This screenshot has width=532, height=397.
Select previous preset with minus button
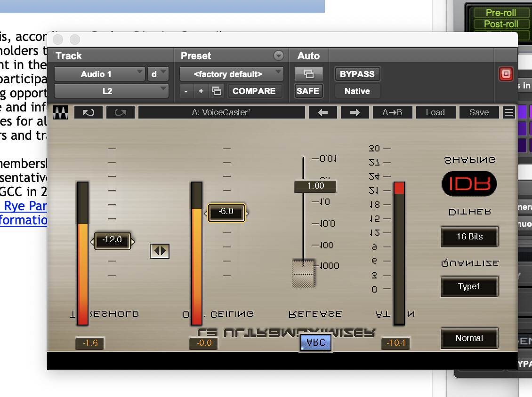[x=186, y=91]
